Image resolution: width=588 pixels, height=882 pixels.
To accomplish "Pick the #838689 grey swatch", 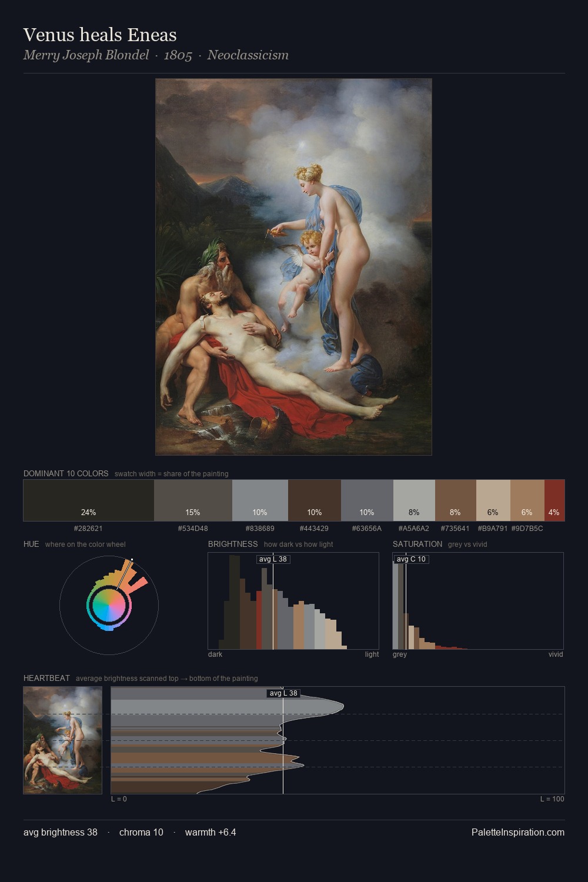I will click(x=260, y=500).
